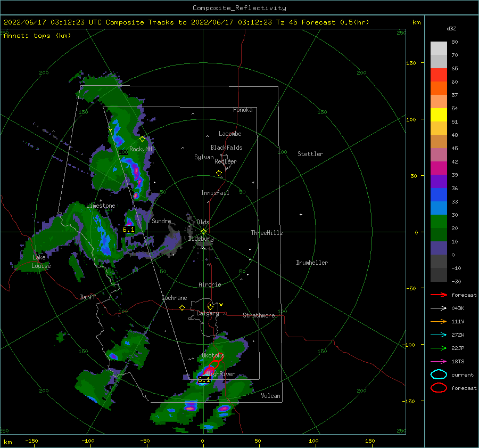479x448 pixels.
Task: Click the yellow diamond marker above Calgary
Action: (x=210, y=307)
